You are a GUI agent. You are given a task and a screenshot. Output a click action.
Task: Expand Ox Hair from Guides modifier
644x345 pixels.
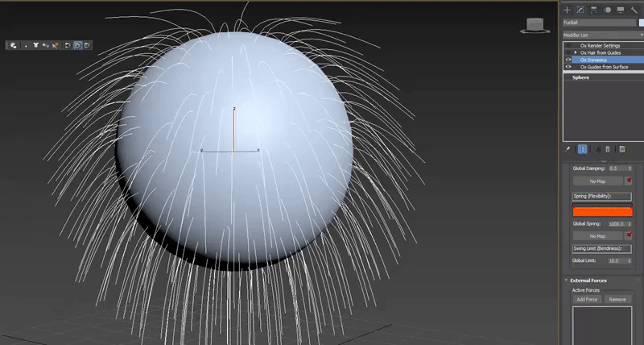[x=576, y=52]
